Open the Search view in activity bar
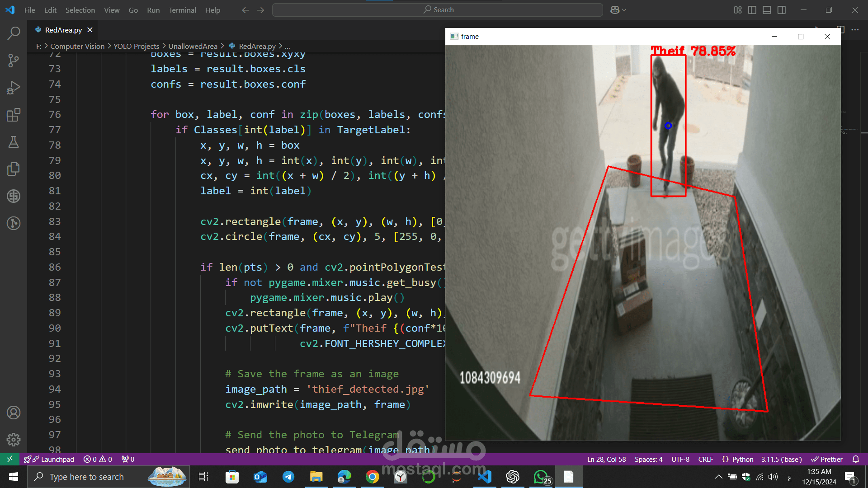Image resolution: width=868 pixels, height=488 pixels. 14,33
